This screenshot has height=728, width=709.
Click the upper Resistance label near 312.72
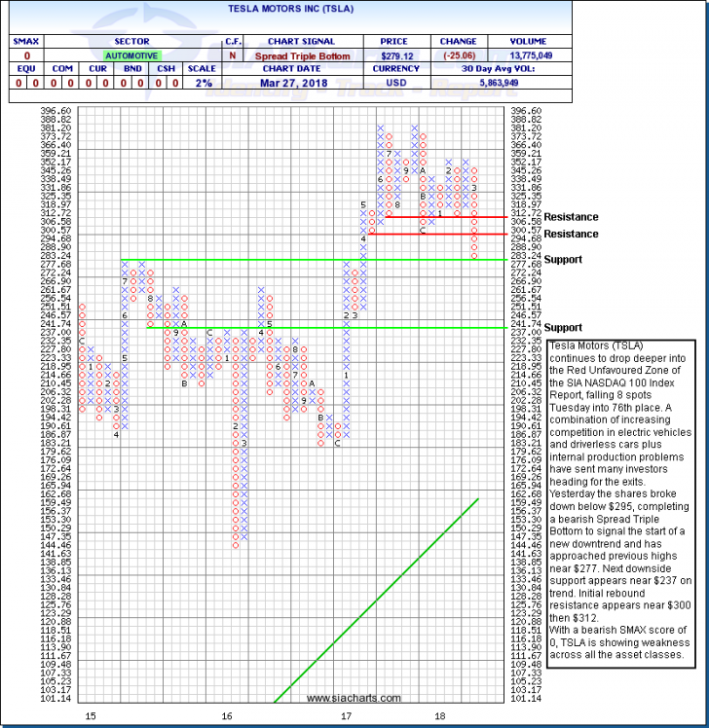coord(571,217)
